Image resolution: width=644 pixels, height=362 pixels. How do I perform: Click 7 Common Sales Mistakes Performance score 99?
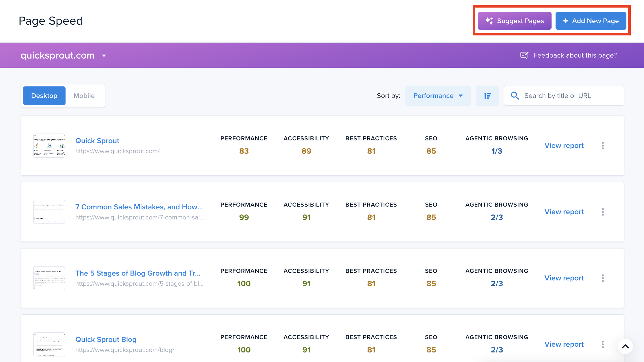[244, 217]
